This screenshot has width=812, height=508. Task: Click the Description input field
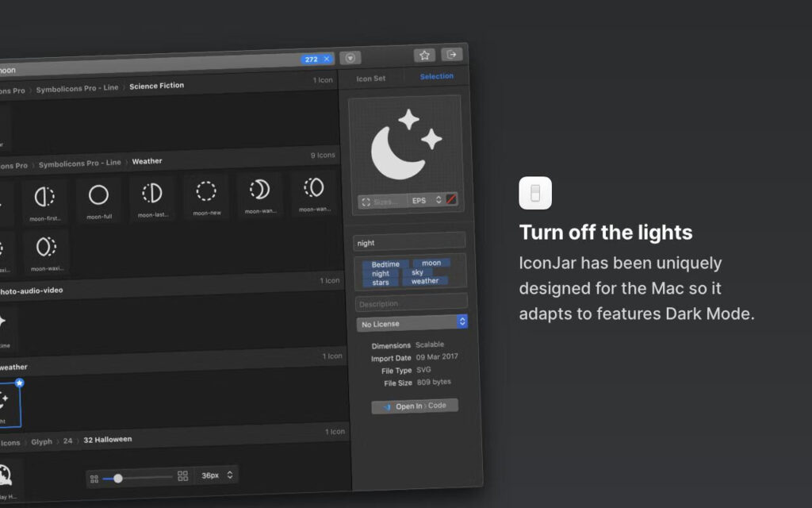[x=410, y=302]
